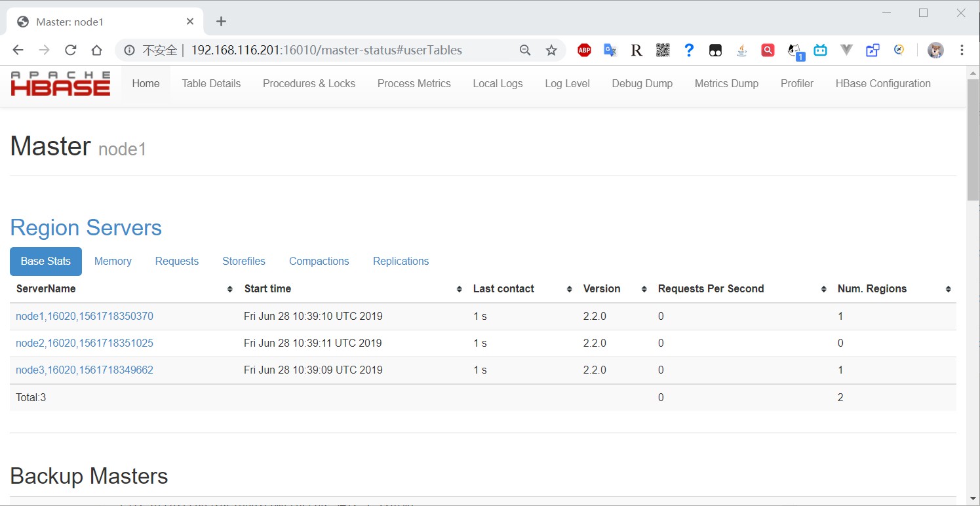Switch to the Storefiles tab
Image resolution: width=980 pixels, height=506 pixels.
(x=244, y=261)
